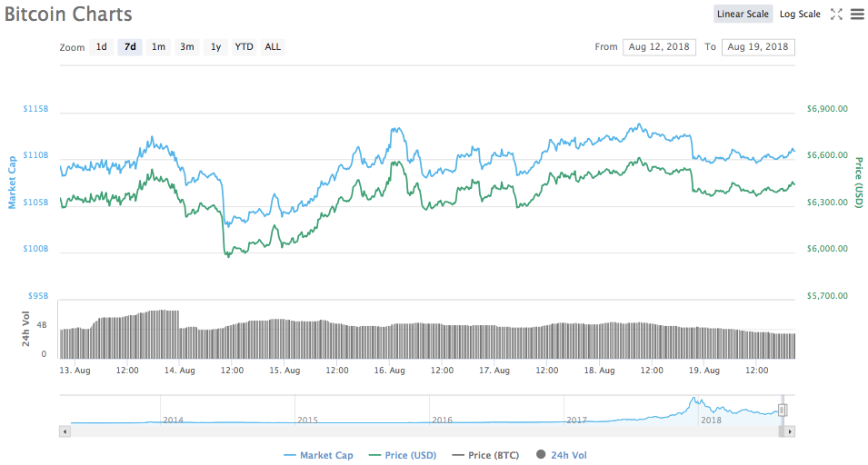Click the "Bitcoin Charts" heading

68,14
